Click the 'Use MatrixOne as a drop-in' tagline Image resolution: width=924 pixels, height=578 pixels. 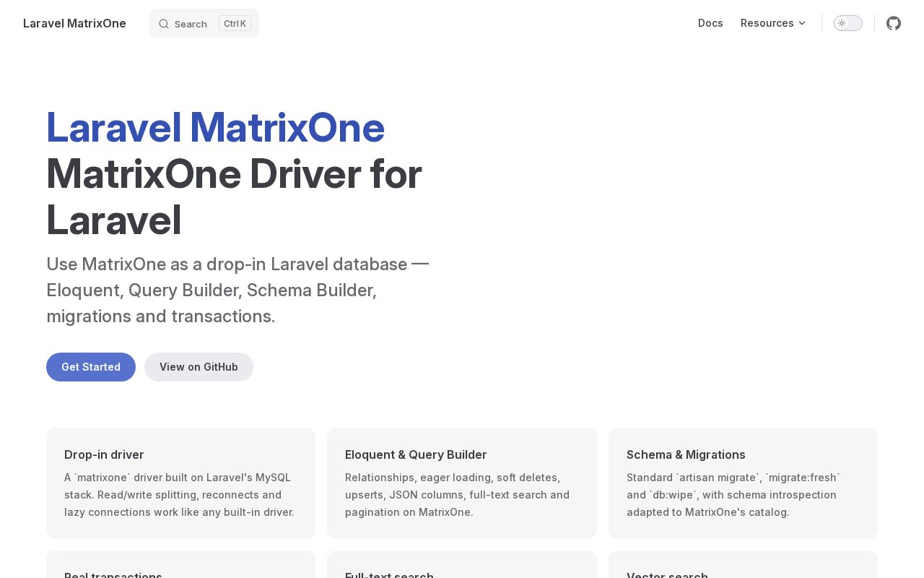237,290
